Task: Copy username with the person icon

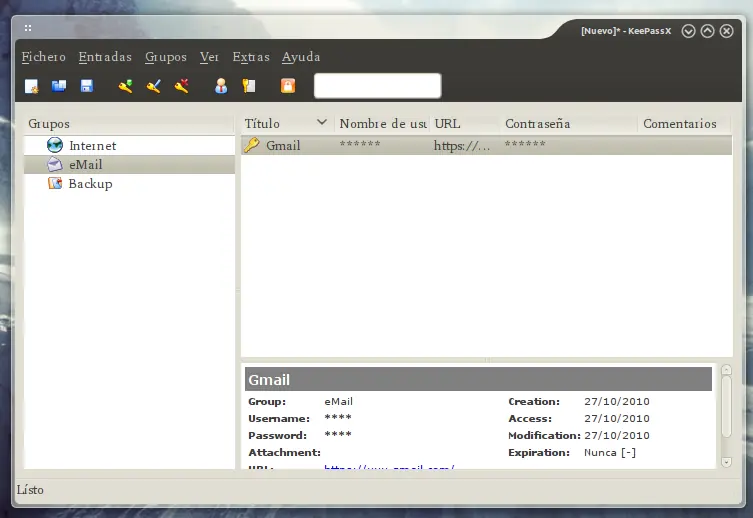Action: pyautogui.click(x=221, y=86)
